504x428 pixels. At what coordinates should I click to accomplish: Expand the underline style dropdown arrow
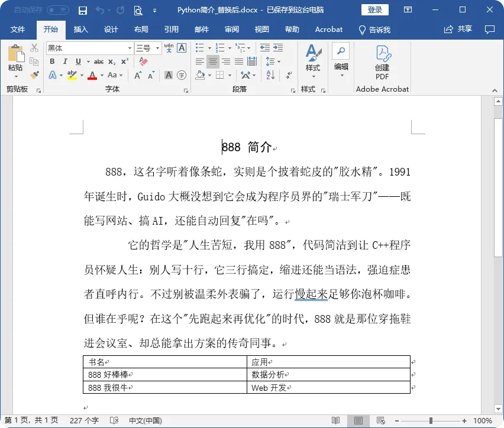pyautogui.click(x=88, y=61)
